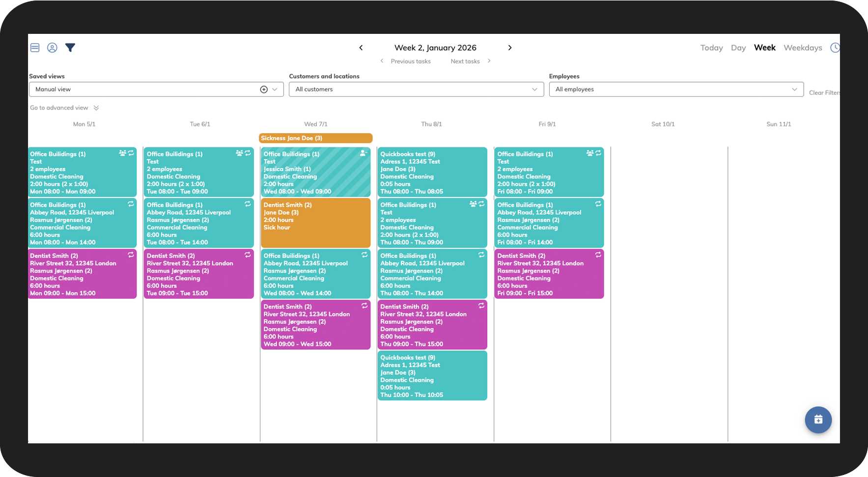Switch to Weekdays view
Screen dimensions: 868x477
(x=803, y=48)
